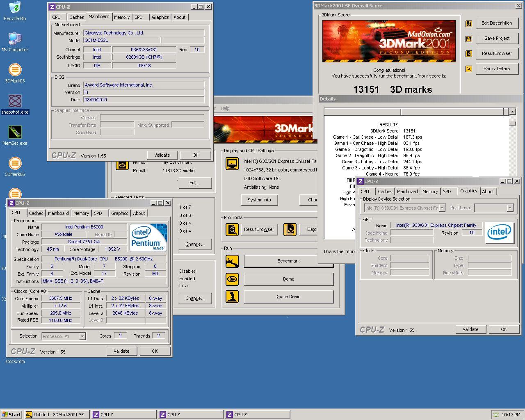The image size is (525, 420).
Task: Click the Edit Description button
Action: pos(497,23)
